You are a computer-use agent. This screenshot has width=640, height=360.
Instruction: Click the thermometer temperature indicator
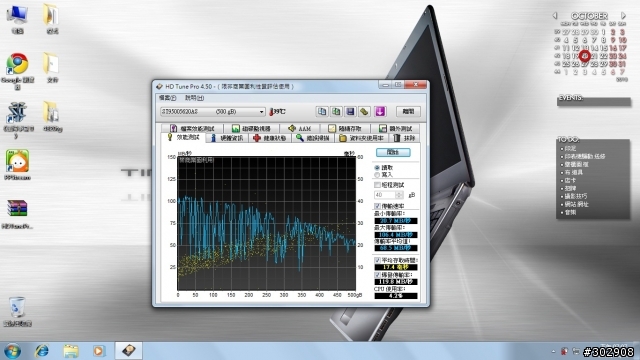point(277,111)
